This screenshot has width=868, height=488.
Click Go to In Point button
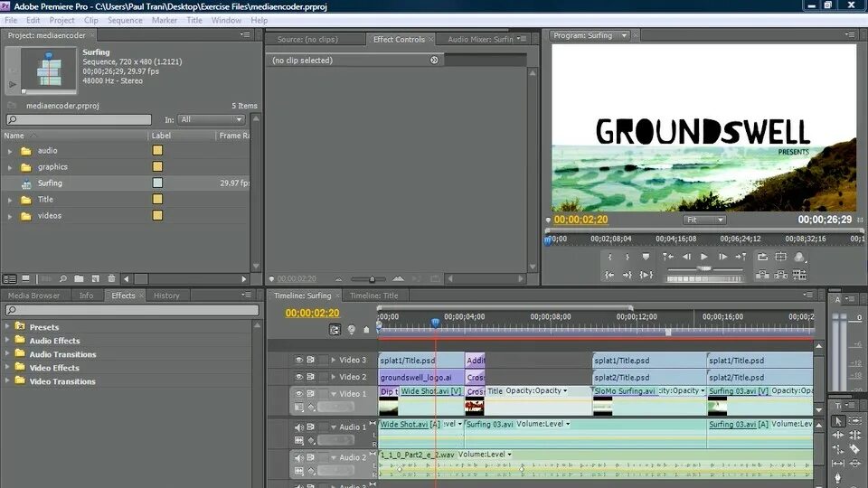pyautogui.click(x=609, y=275)
